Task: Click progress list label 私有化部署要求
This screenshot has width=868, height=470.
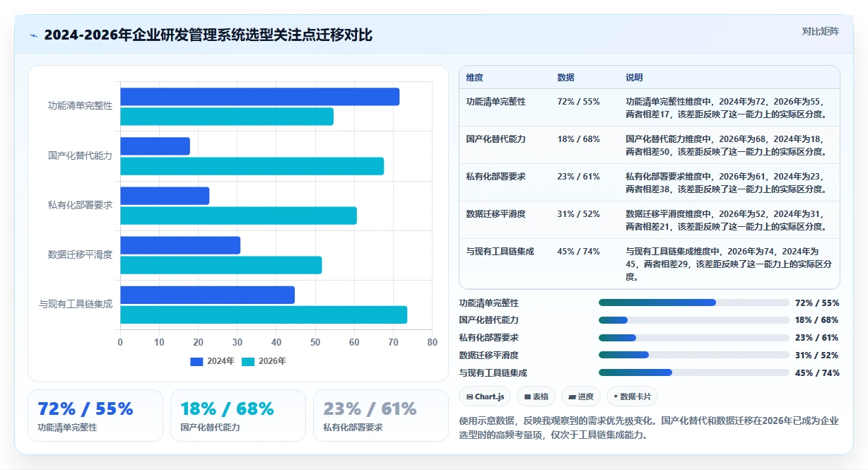Action: (488, 338)
